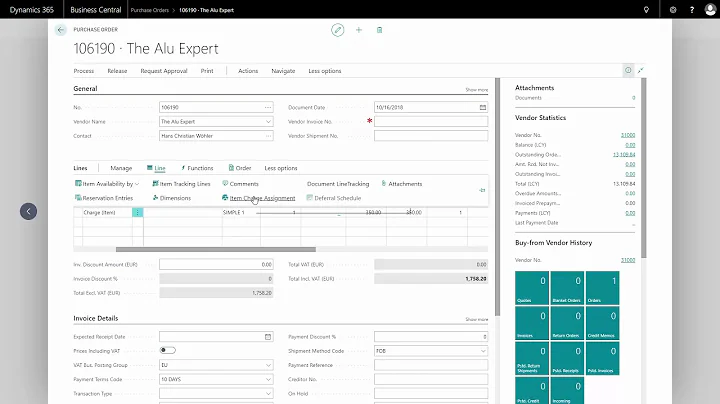Open the user account avatar
Screen dimensions: 720x404
(x=710, y=10)
